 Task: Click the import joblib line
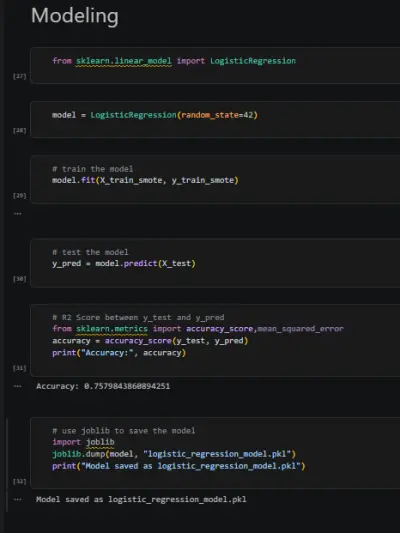83,442
